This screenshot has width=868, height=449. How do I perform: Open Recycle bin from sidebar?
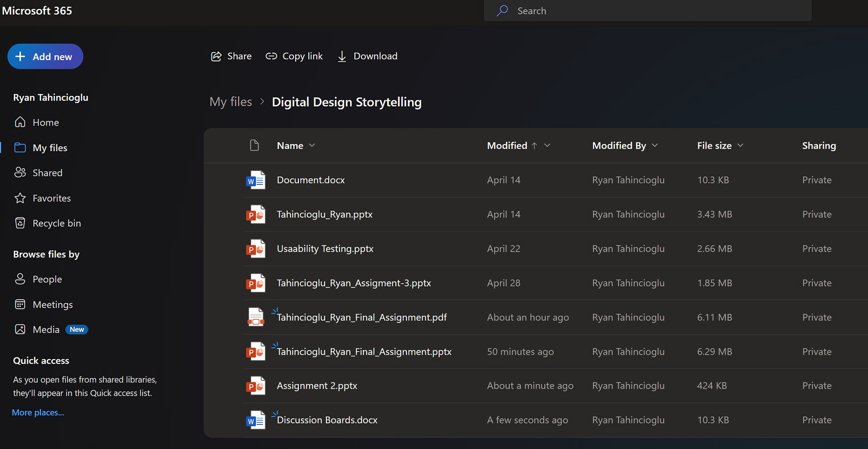[x=57, y=223]
